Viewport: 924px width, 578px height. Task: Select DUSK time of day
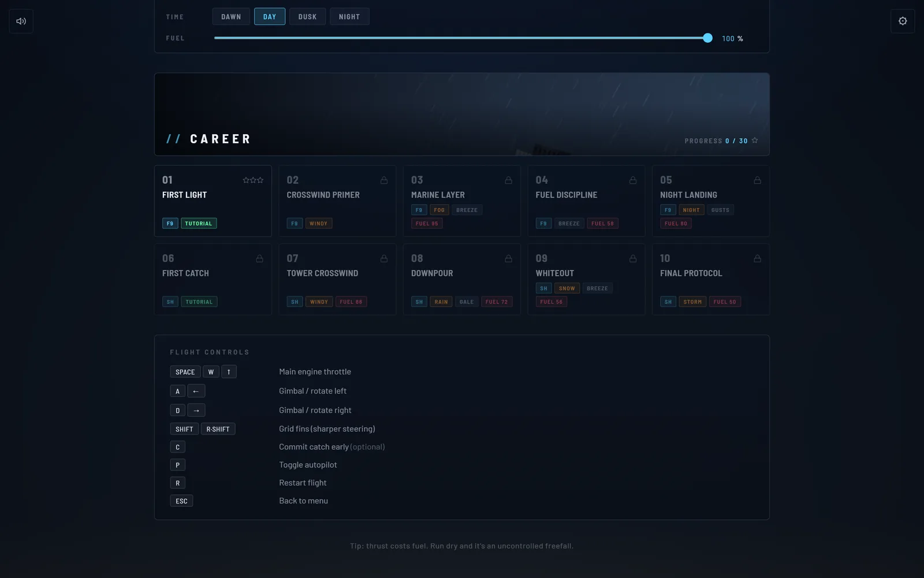point(307,17)
